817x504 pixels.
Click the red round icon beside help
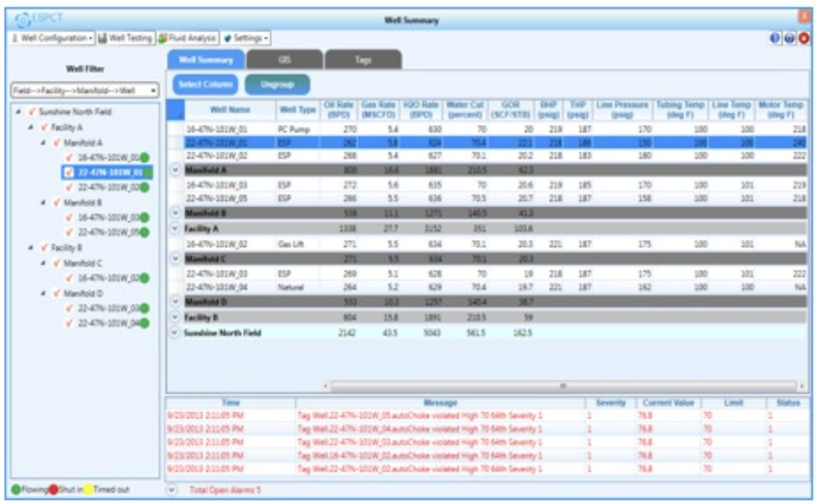tap(804, 38)
